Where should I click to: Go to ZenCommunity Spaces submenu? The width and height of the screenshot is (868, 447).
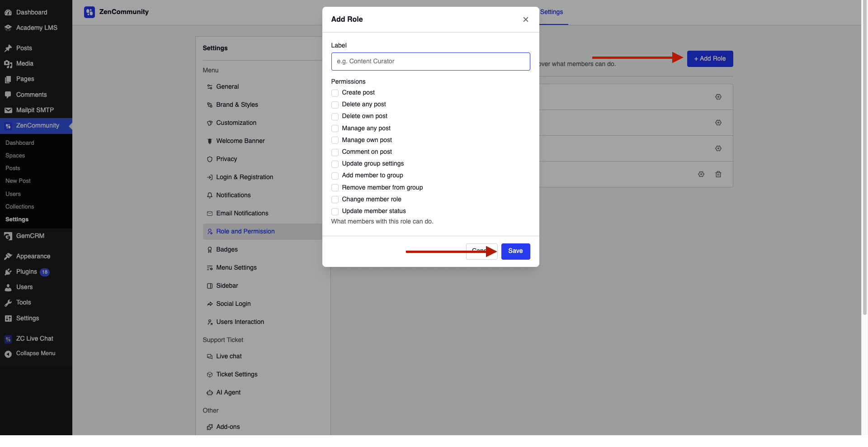[15, 156]
